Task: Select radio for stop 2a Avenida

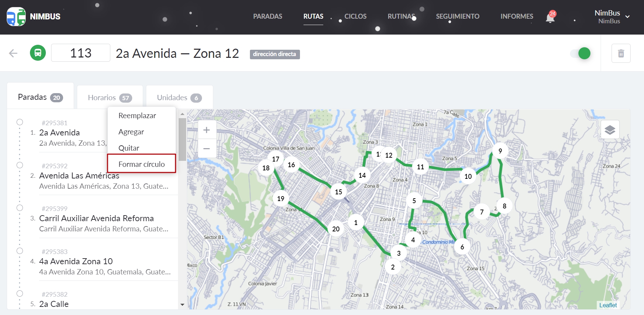Action: click(20, 122)
